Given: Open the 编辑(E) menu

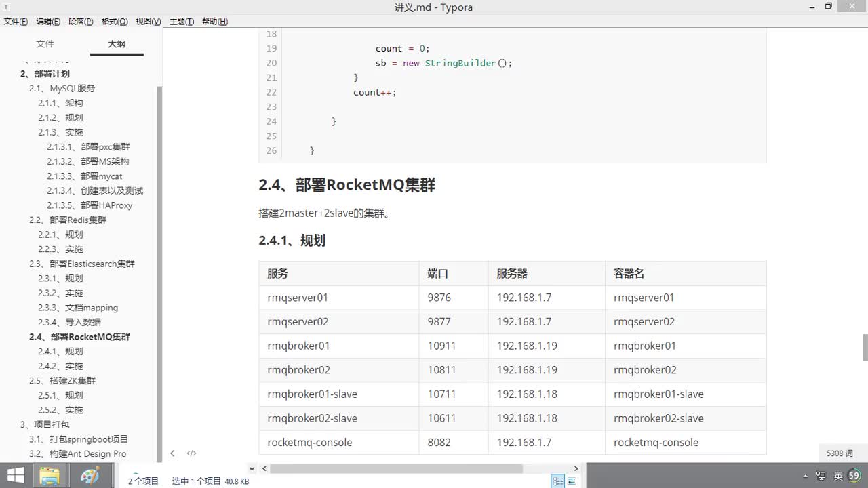Looking at the screenshot, I should coord(48,22).
